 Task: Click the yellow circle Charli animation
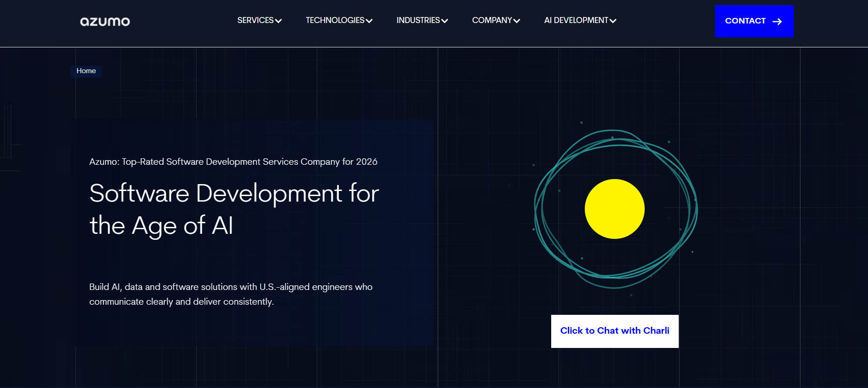[x=615, y=209]
